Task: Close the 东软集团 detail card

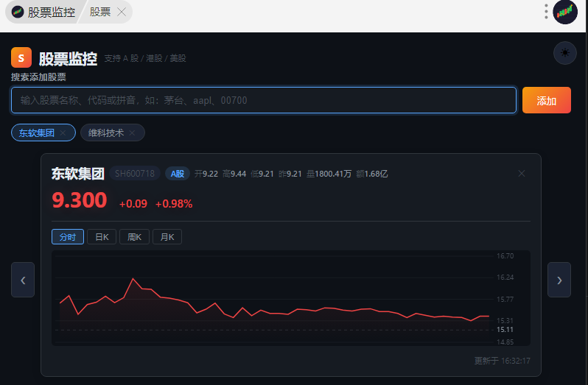Action: (521, 174)
